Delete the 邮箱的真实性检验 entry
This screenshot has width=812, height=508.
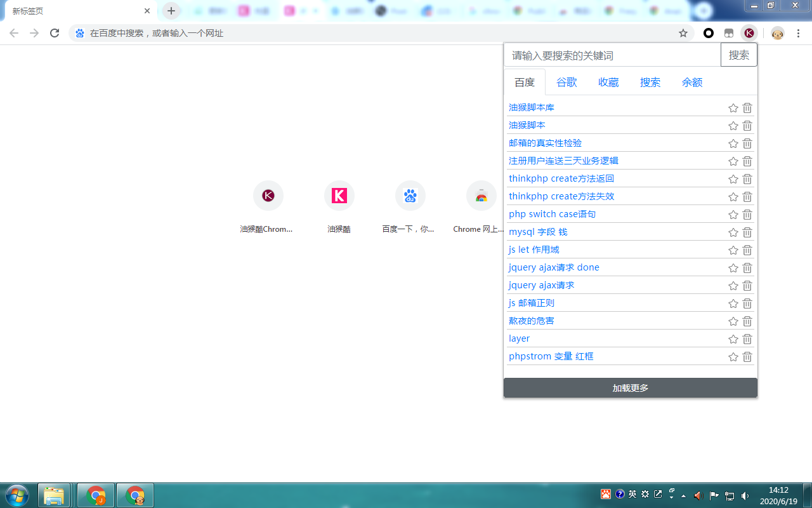[x=747, y=144]
